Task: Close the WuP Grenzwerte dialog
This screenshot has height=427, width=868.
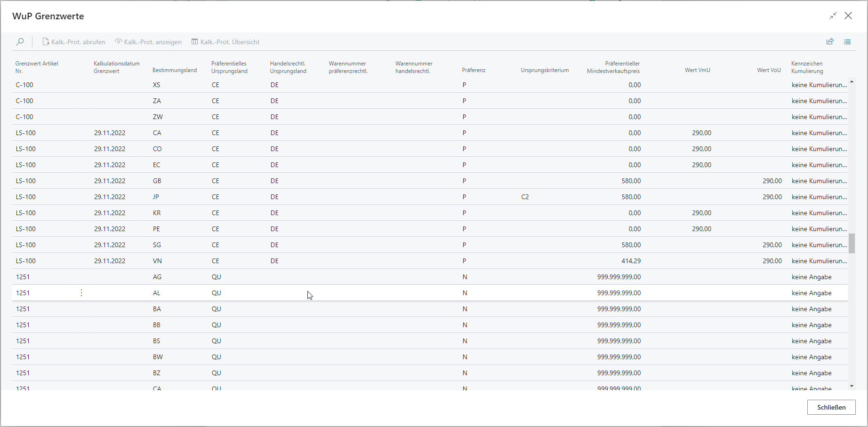Action: [848, 16]
